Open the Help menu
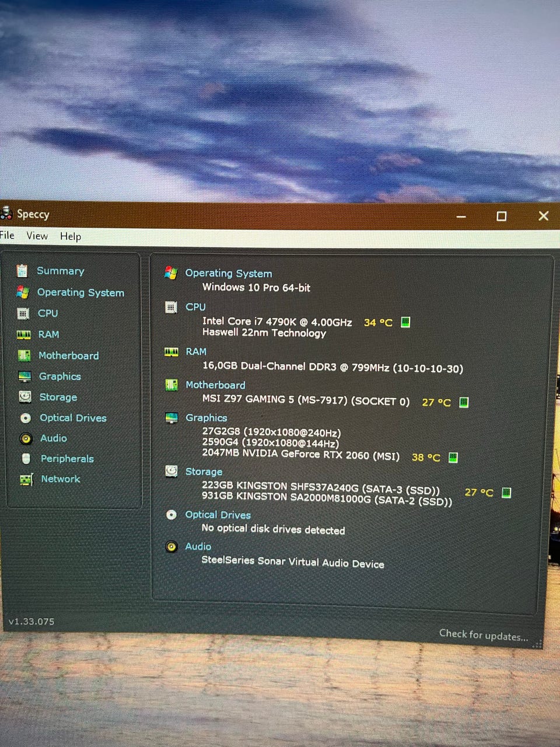 click(x=71, y=236)
